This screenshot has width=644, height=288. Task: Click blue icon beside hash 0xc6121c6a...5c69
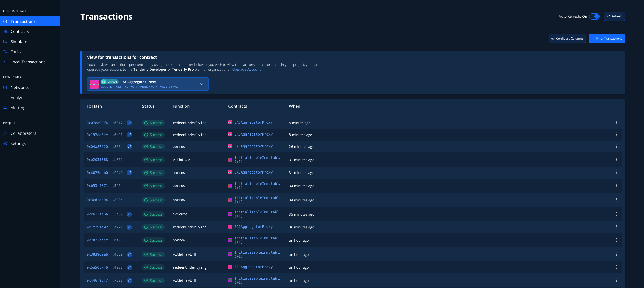(x=129, y=214)
